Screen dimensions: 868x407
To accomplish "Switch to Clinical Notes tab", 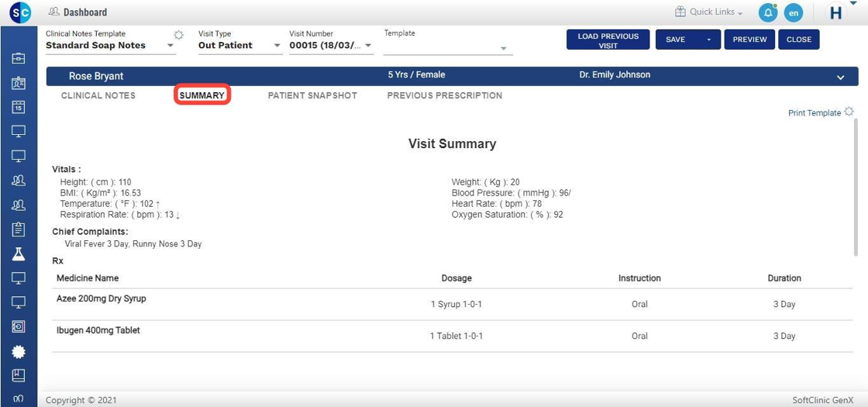I will 98,95.
